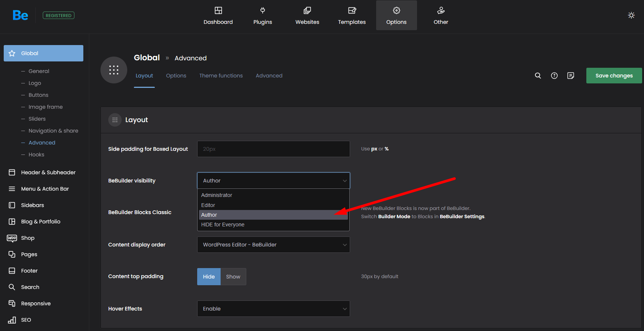The height and width of the screenshot is (331, 644).
Task: Click the Header & Subheader icon
Action: pyautogui.click(x=12, y=172)
